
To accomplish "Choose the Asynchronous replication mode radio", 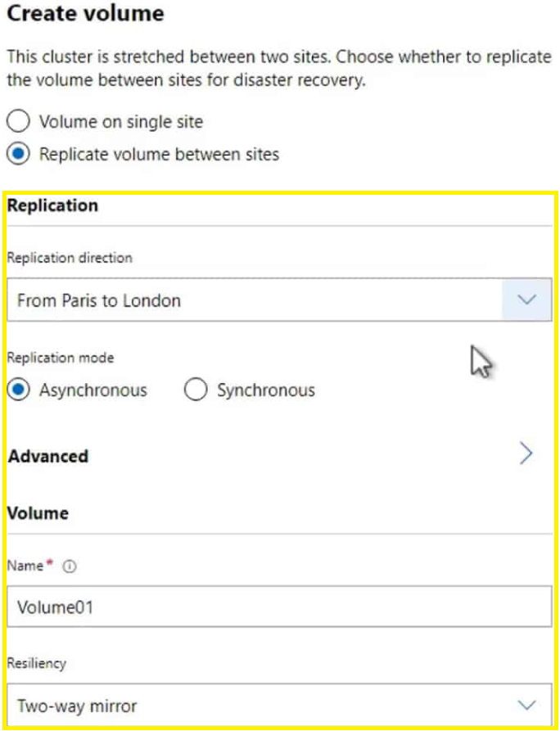I will tap(18, 390).
